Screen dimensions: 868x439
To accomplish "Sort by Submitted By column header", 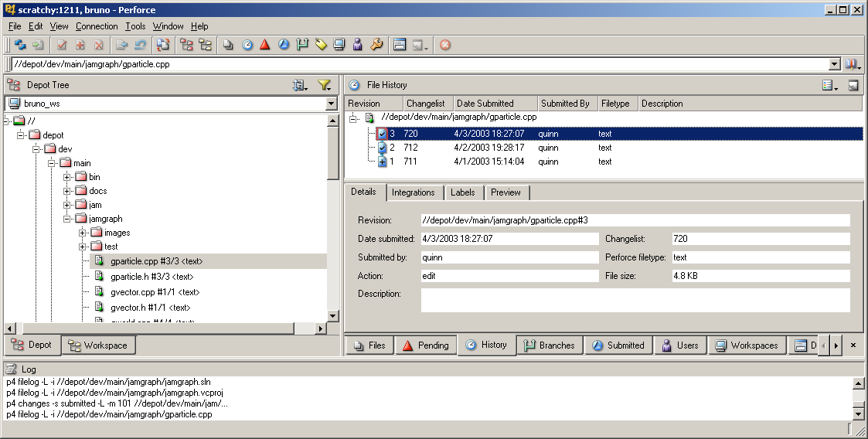I will [x=567, y=104].
